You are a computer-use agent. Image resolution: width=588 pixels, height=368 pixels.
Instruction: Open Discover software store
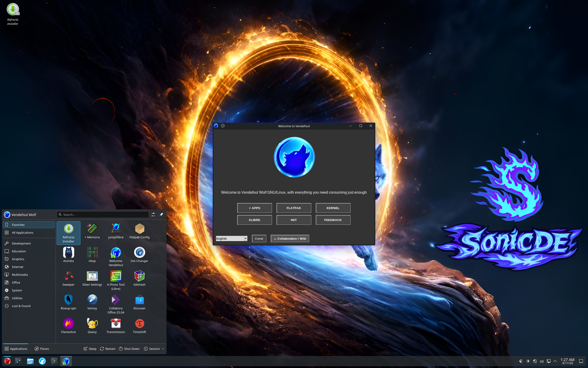(139, 302)
